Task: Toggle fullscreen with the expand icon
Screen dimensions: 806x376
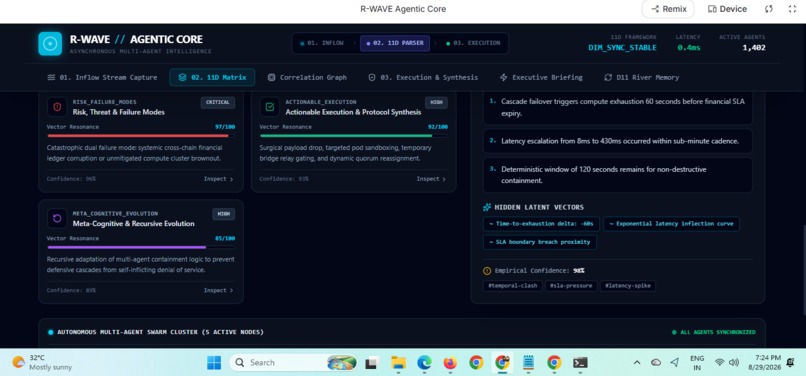Action: [x=792, y=9]
